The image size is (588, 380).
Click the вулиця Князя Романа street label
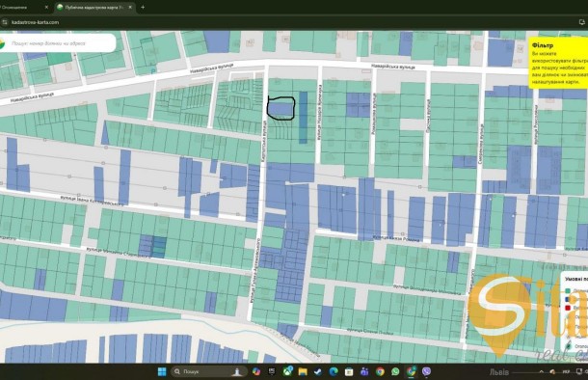pos(395,238)
